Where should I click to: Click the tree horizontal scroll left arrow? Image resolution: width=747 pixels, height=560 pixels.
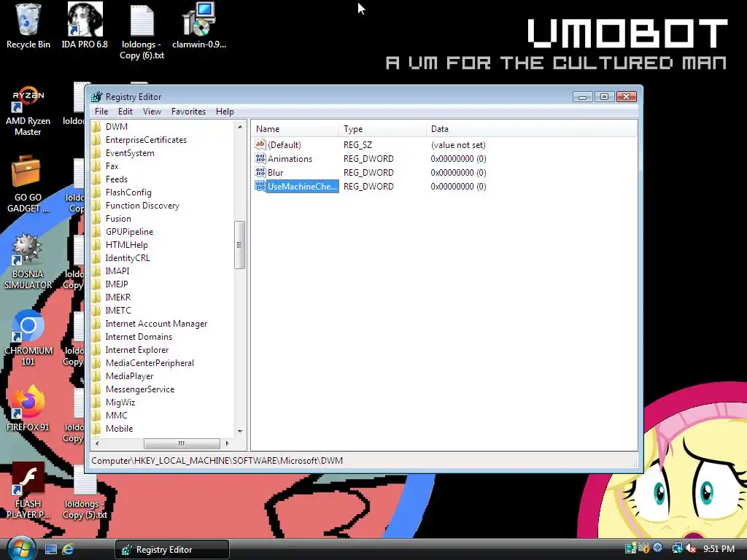(97, 443)
